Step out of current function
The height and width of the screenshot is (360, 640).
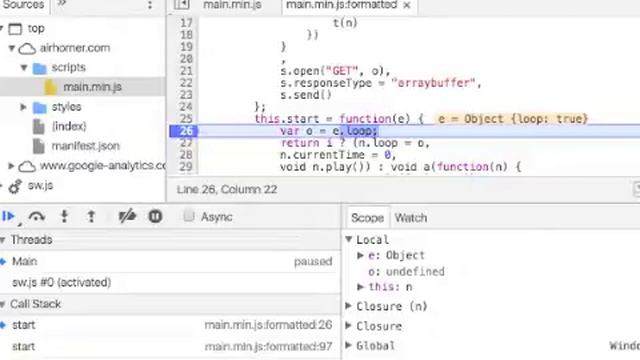(91, 216)
